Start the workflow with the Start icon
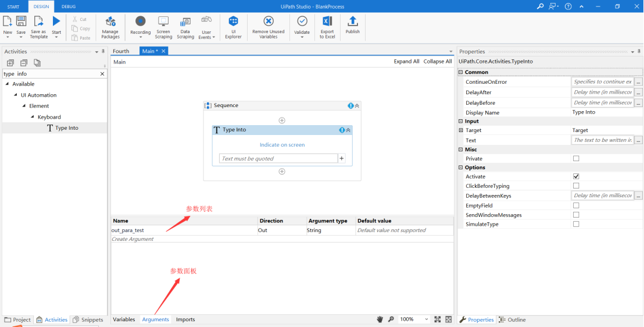 click(56, 22)
